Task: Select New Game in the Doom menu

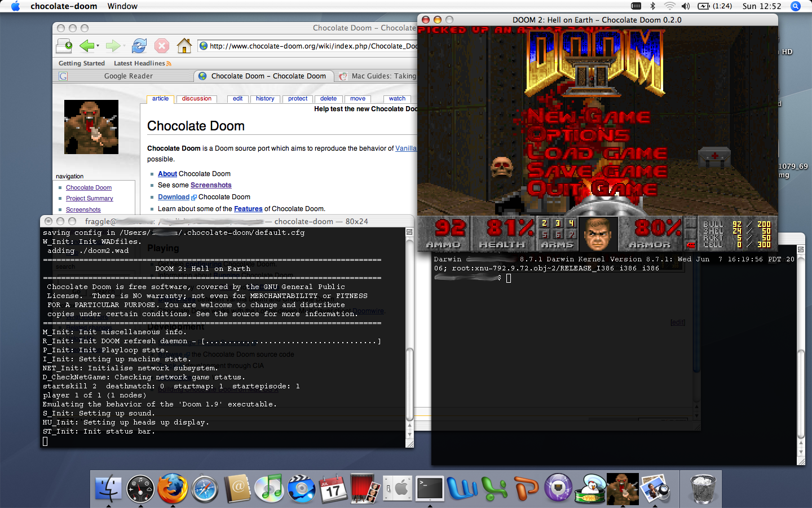Action: click(588, 117)
